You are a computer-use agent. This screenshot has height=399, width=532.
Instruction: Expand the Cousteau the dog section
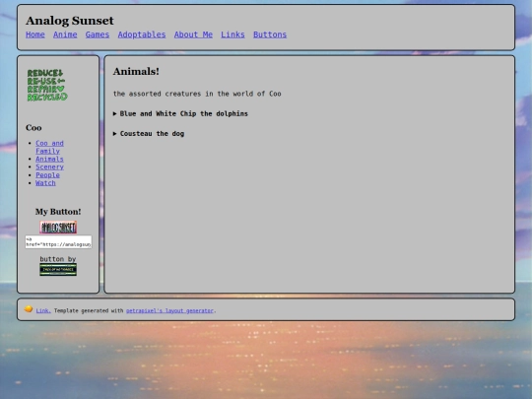[149, 134]
